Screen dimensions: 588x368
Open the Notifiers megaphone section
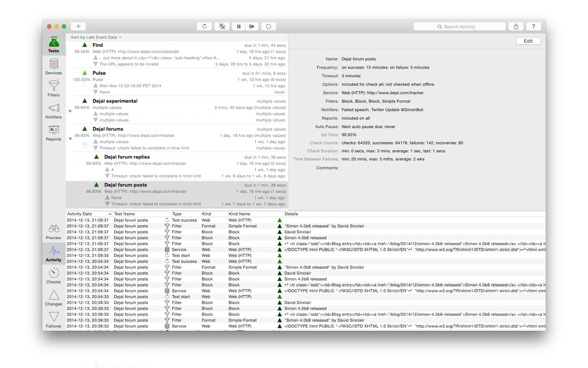pyautogui.click(x=53, y=110)
